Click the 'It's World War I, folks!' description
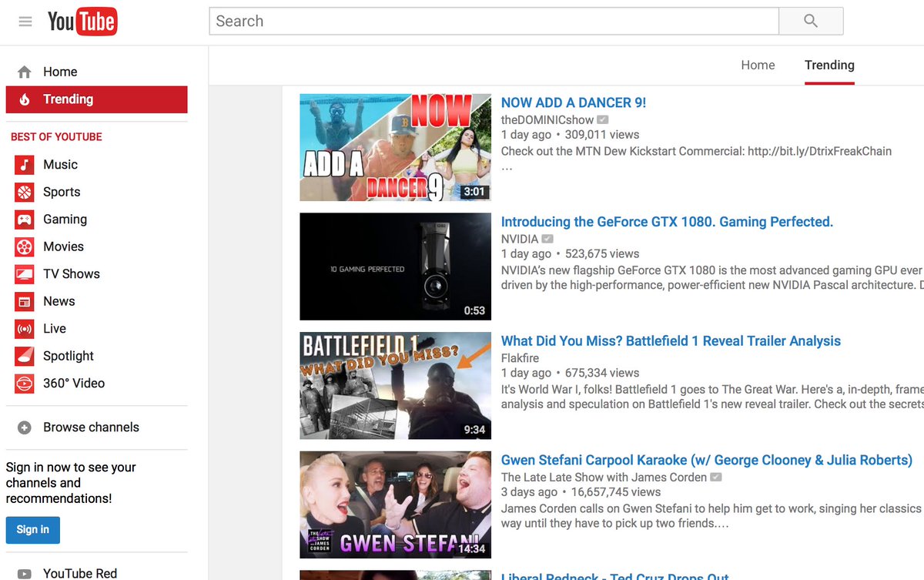924x580 pixels. pyautogui.click(x=712, y=397)
